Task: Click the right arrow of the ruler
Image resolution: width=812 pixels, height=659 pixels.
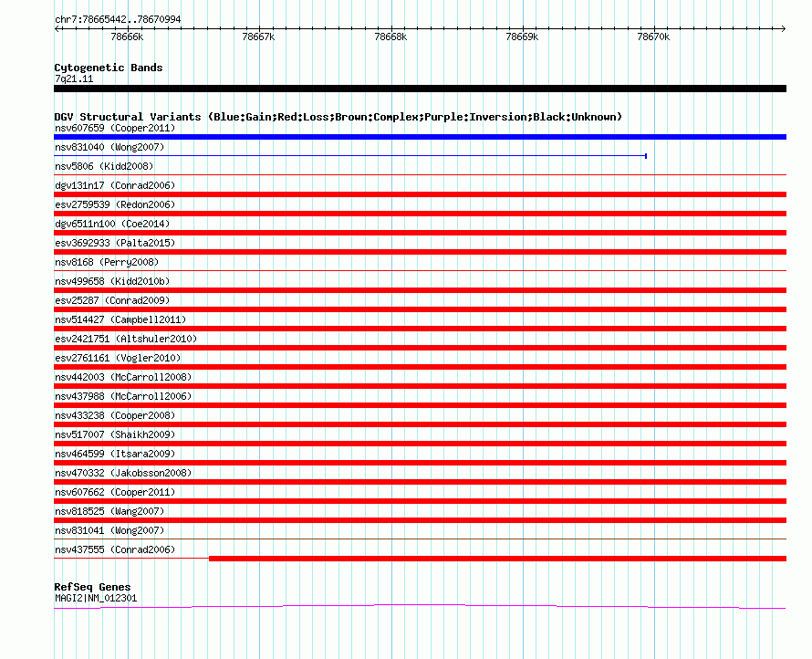Action: pyautogui.click(x=783, y=28)
